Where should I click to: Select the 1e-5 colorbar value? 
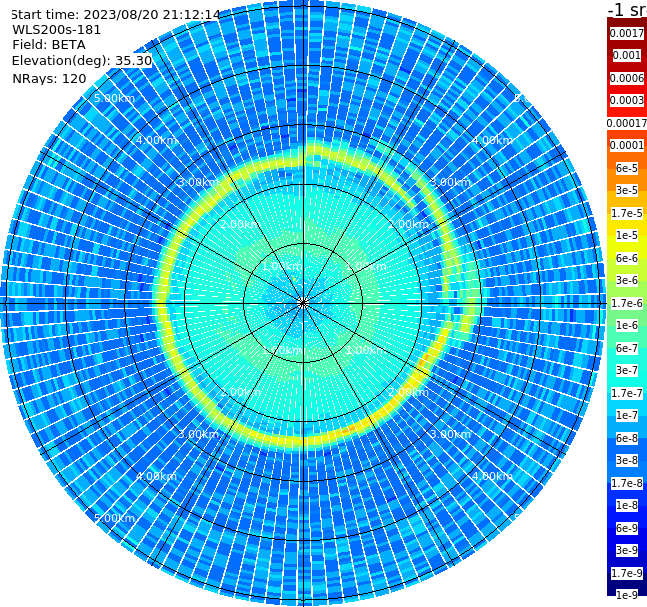[x=627, y=235]
